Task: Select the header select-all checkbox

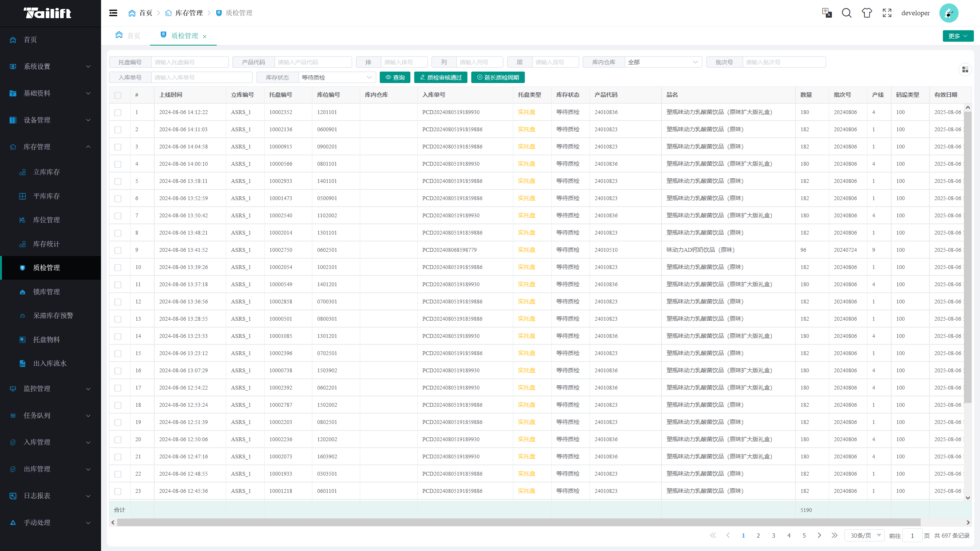Action: pos(118,95)
